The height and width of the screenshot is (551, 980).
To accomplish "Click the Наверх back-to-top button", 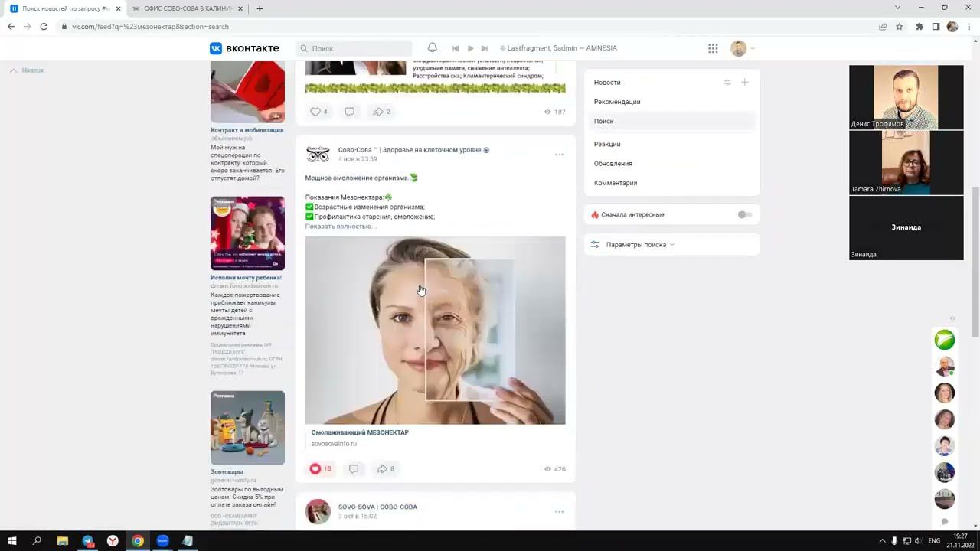I will click(x=28, y=70).
